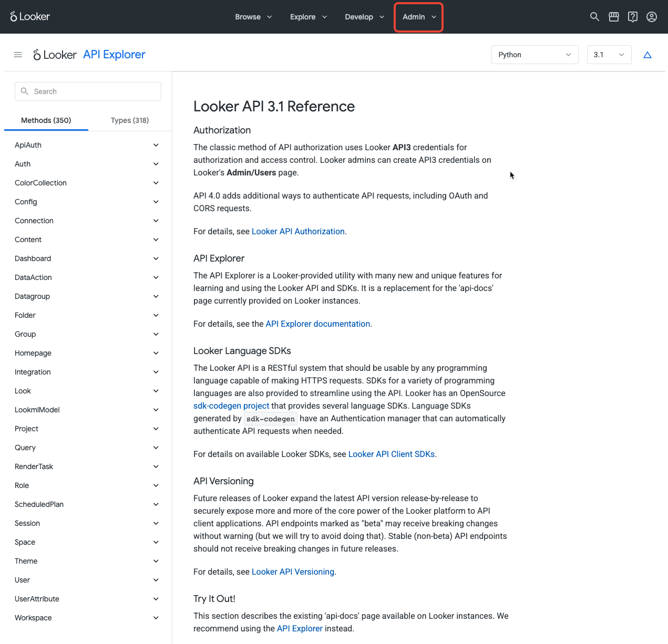
Task: Open the Python SDK language dropdown
Action: tap(535, 55)
